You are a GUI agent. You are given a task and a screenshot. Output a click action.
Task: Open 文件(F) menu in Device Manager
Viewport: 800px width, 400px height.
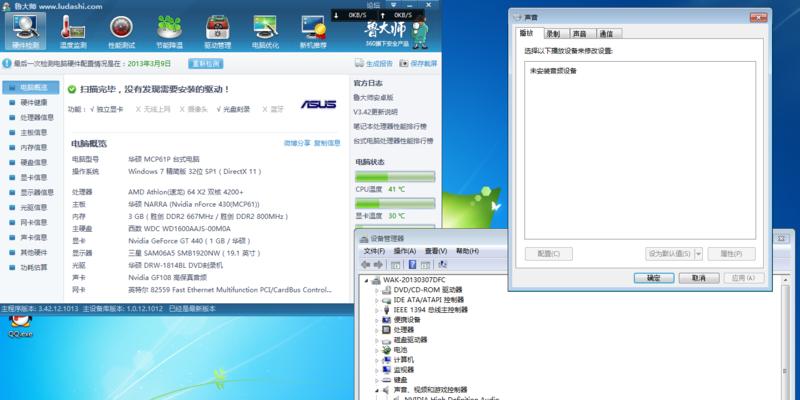[x=374, y=251]
